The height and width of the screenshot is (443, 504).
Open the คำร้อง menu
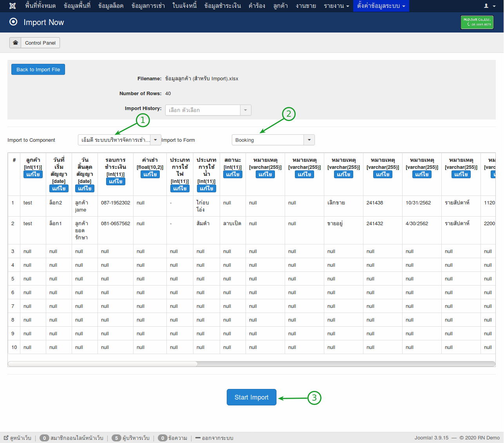(257, 6)
